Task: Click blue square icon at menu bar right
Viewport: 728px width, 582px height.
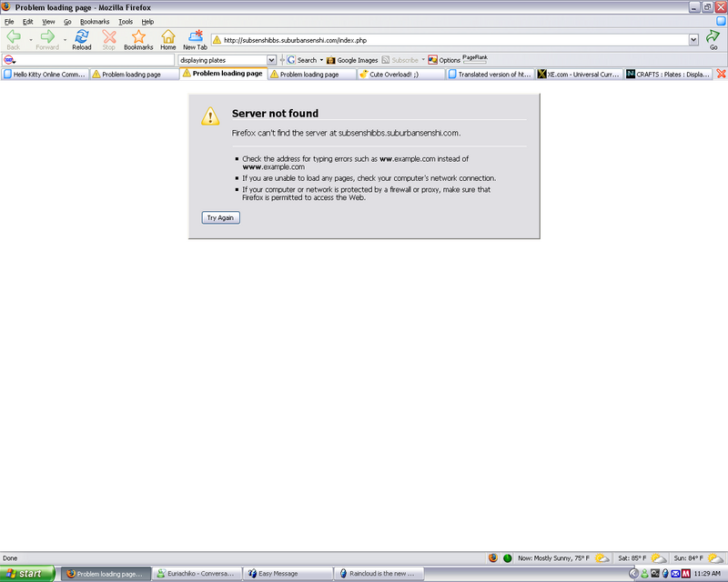Action: click(x=721, y=21)
